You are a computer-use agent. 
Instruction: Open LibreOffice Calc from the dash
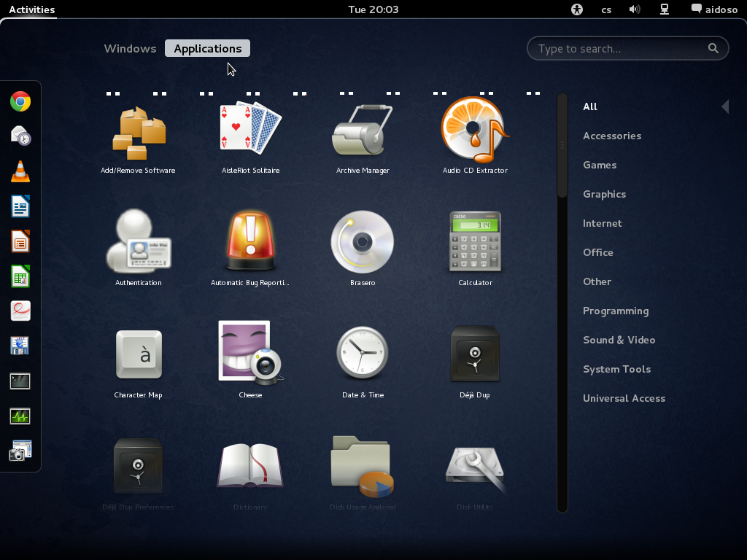20,276
